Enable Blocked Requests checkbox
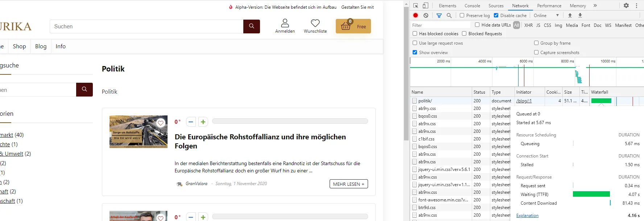 coord(464,33)
